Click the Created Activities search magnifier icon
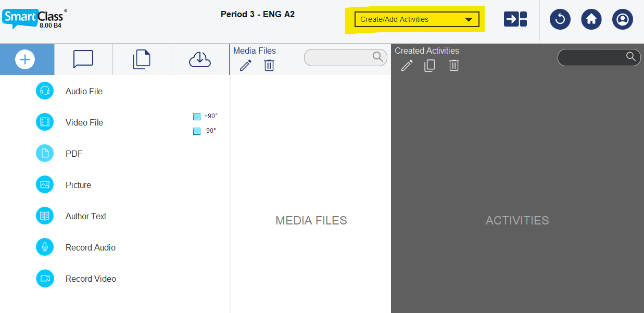The image size is (644, 313). (631, 57)
